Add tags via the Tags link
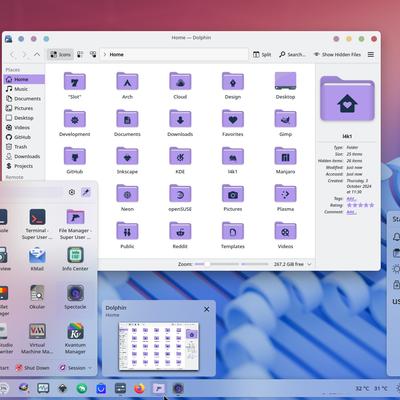The image size is (400, 400). (x=351, y=199)
